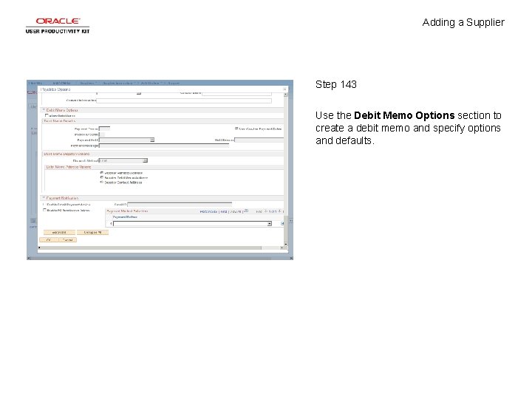532x399 pixels.
Task: Click the Supplier breadcrumb item
Action: (174, 83)
